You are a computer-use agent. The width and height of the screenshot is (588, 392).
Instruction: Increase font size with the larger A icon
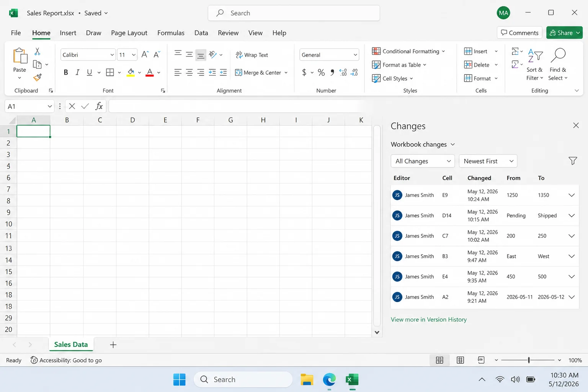point(145,54)
